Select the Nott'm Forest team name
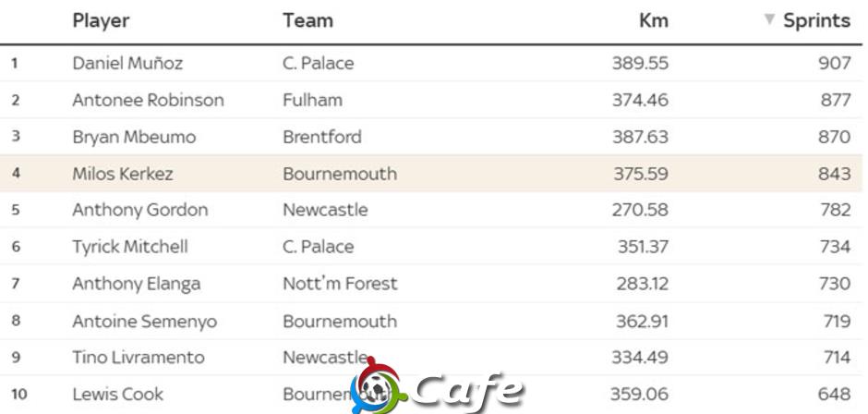This screenshot has width=868, height=414. pyautogui.click(x=340, y=284)
